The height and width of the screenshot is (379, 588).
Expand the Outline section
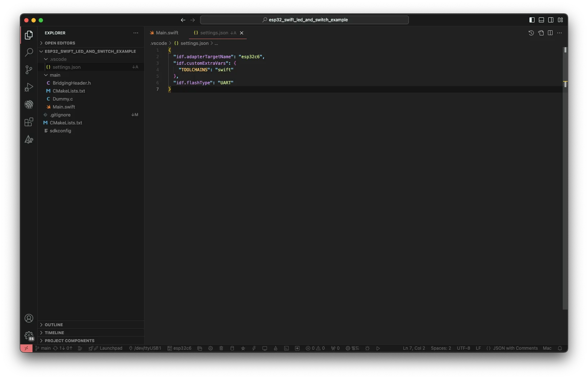[54, 325]
